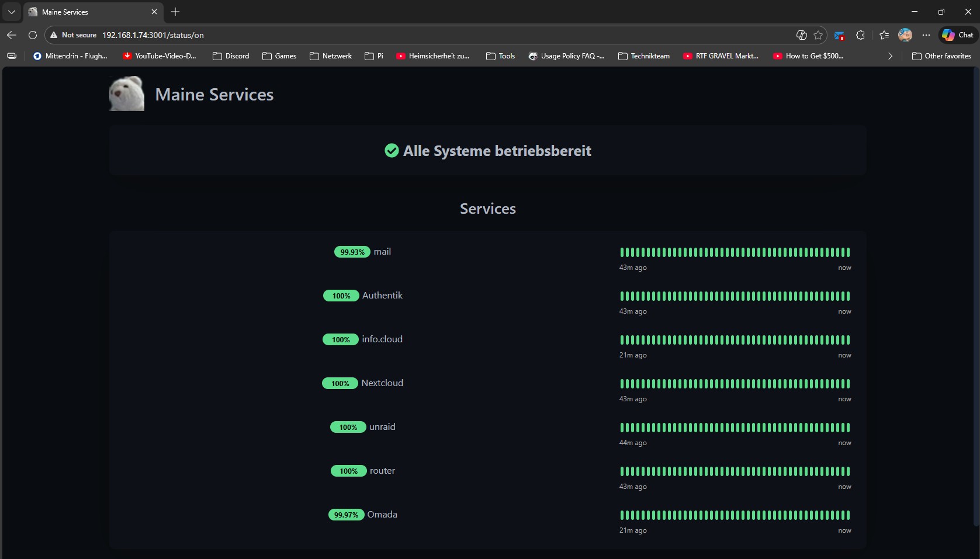Click the mail service heartbeat bar
This screenshot has width=980, height=559.
[x=735, y=252]
